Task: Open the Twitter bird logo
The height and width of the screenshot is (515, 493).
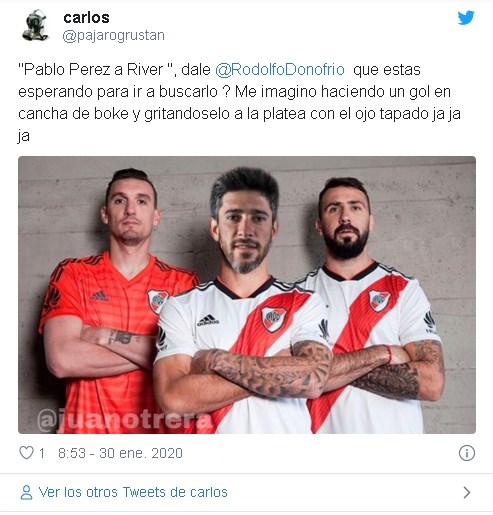Action: tap(466, 17)
